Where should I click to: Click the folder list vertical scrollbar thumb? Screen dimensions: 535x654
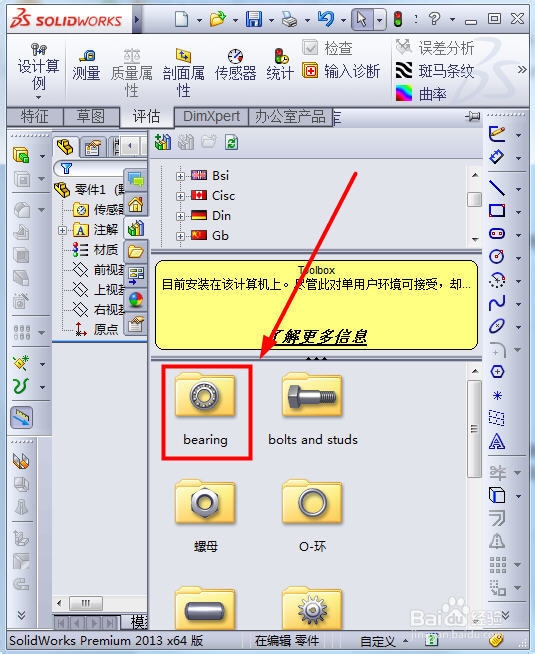(474, 429)
